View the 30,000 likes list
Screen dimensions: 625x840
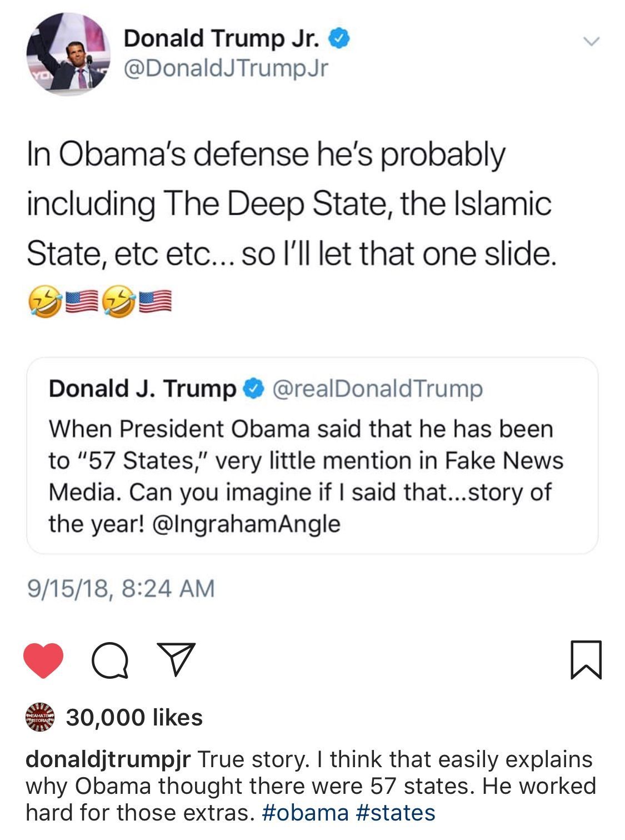134,717
